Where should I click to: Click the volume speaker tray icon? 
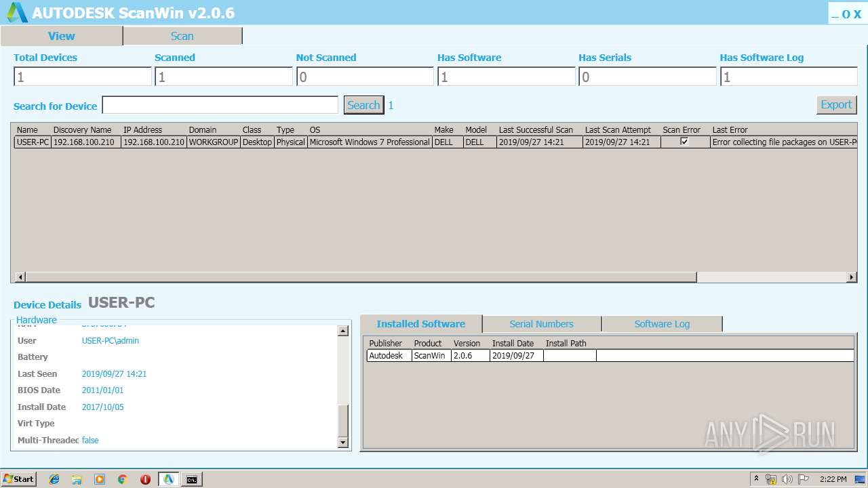787,479
